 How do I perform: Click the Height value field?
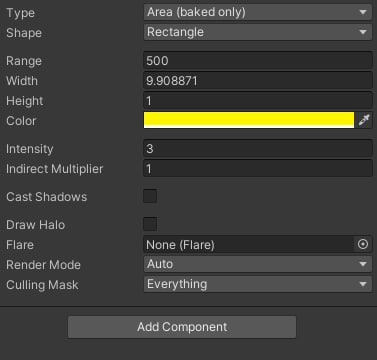pos(258,100)
